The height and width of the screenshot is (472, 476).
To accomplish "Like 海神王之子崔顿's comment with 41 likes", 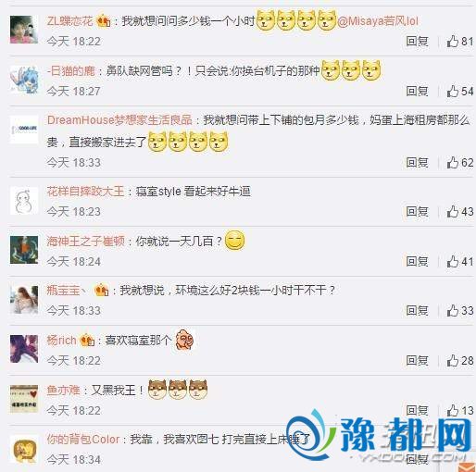I will [x=453, y=261].
